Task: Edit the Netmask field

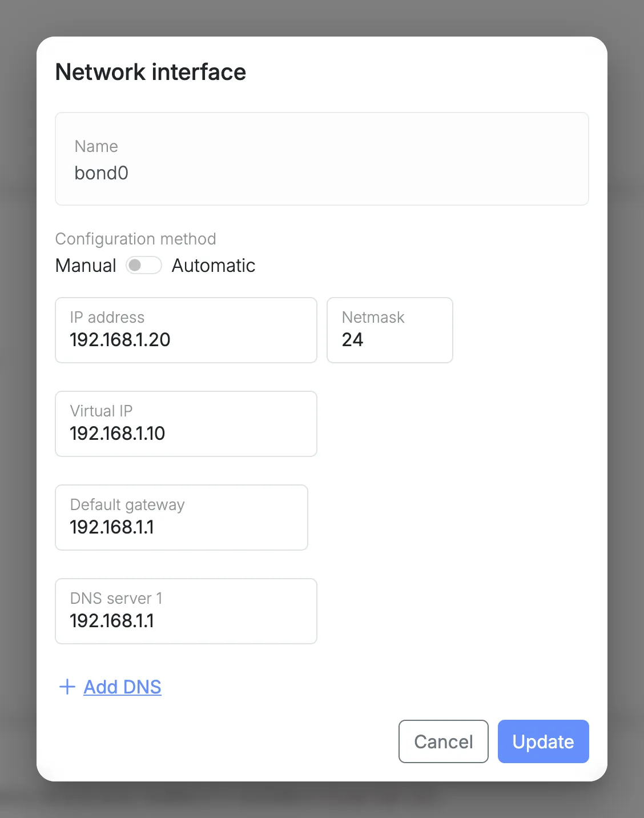Action: [390, 330]
